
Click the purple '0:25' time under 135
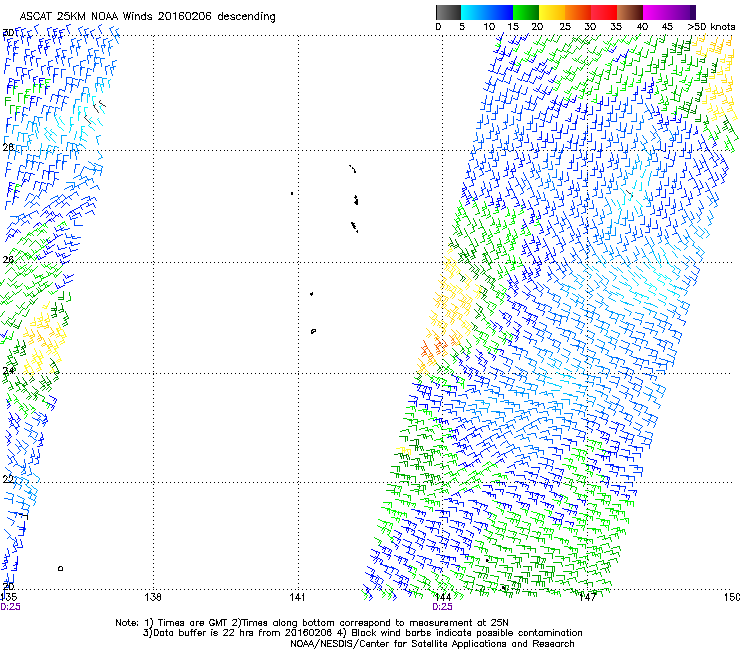(11, 606)
